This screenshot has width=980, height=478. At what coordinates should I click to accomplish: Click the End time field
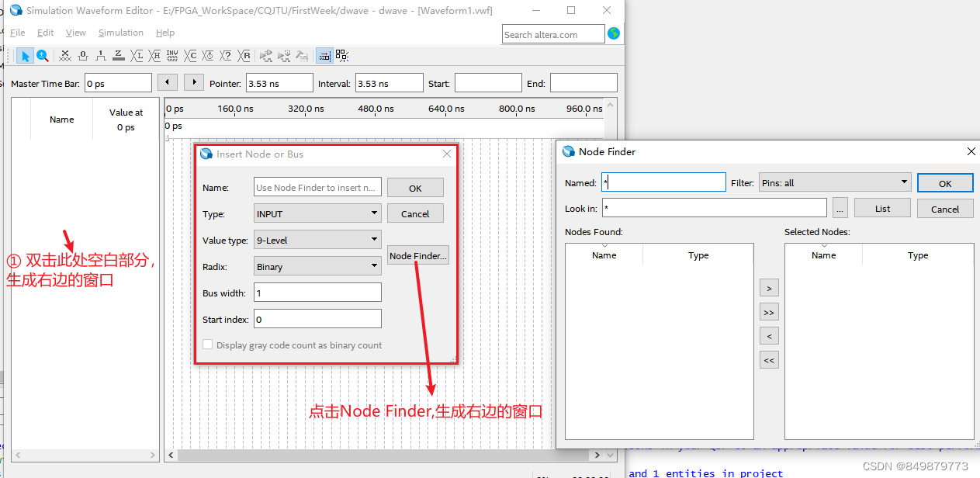point(583,83)
